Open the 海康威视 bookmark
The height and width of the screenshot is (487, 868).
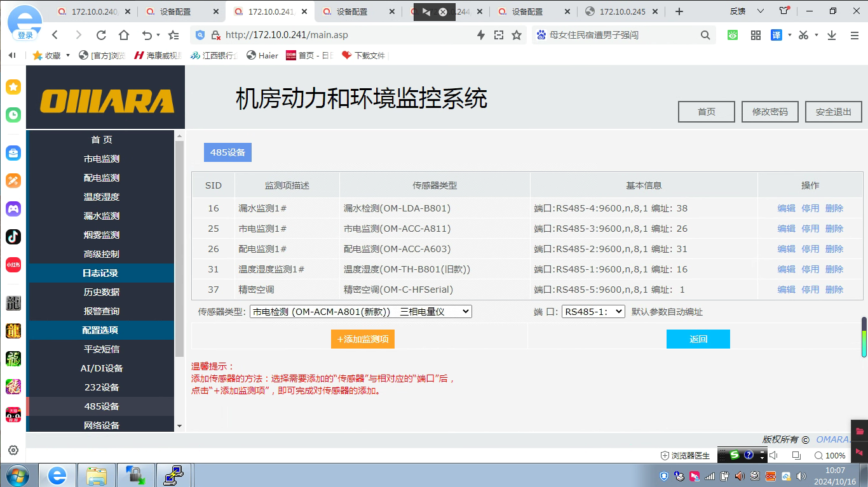coord(158,56)
